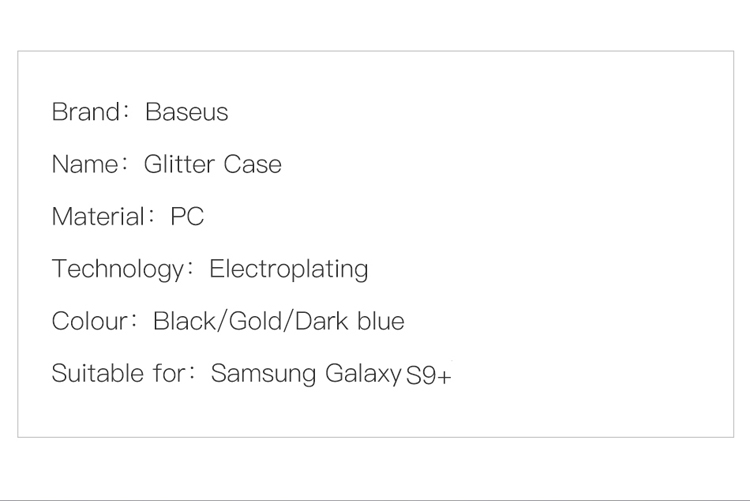
Task: Click the Name label
Action: point(85,165)
